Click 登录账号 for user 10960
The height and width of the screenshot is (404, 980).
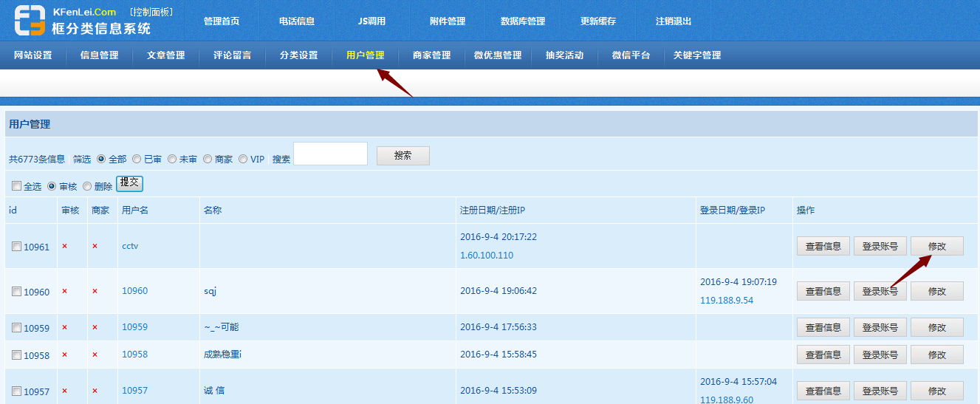(880, 291)
